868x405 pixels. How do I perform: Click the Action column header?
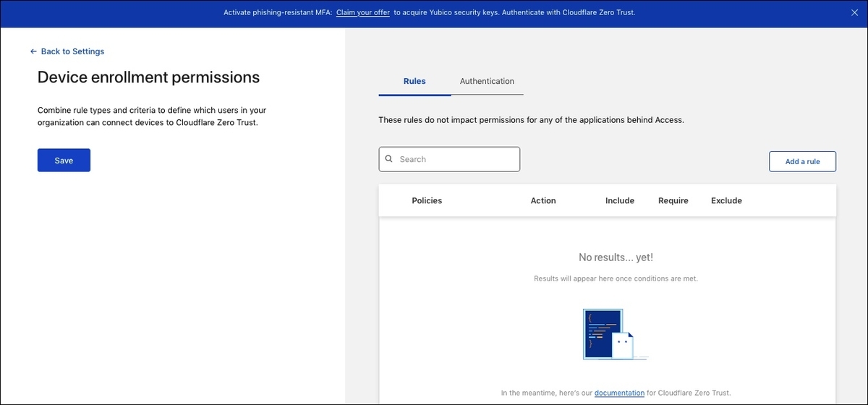pos(543,200)
